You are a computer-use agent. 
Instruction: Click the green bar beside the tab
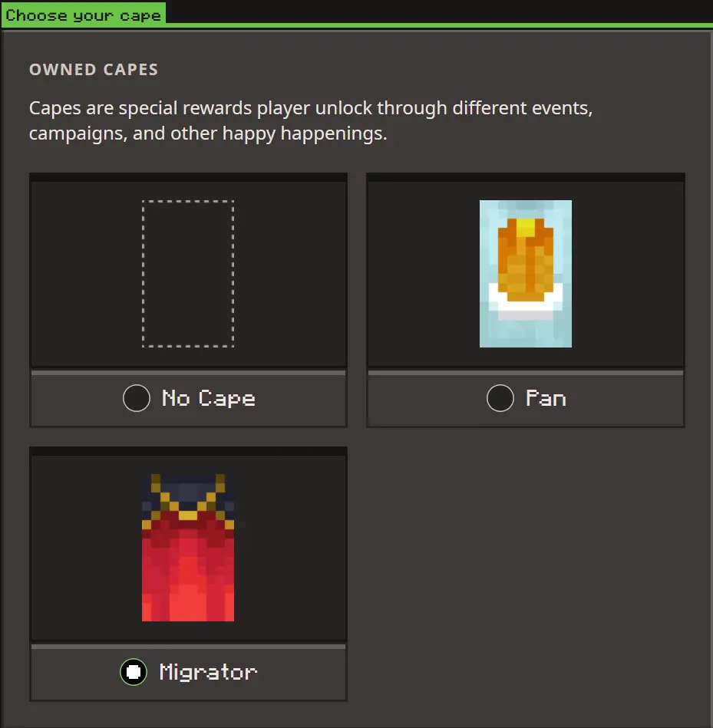point(439,25)
